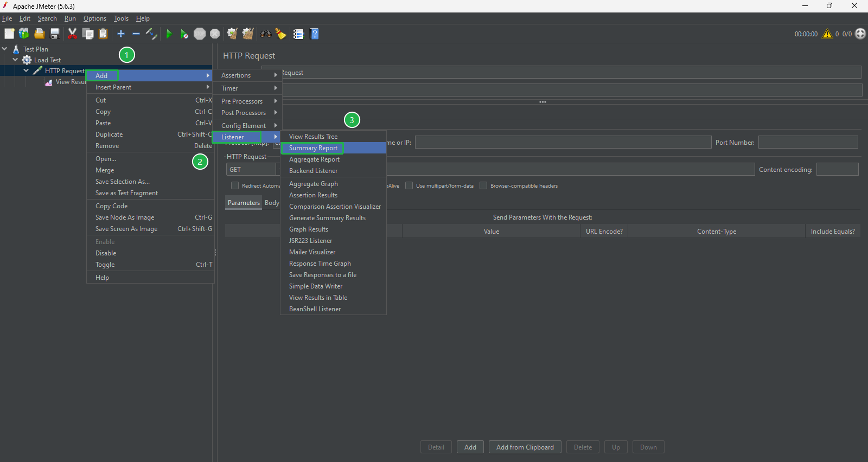Collapse the Test Plan tree node

coord(5,49)
